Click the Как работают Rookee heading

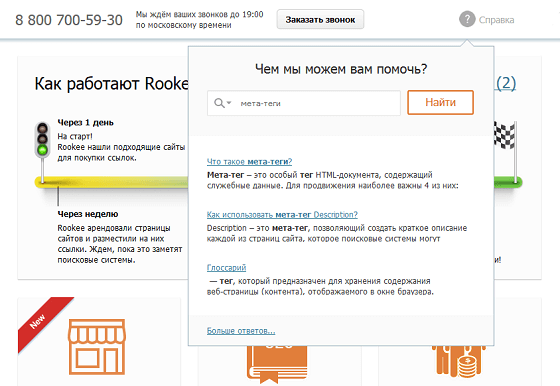click(111, 84)
